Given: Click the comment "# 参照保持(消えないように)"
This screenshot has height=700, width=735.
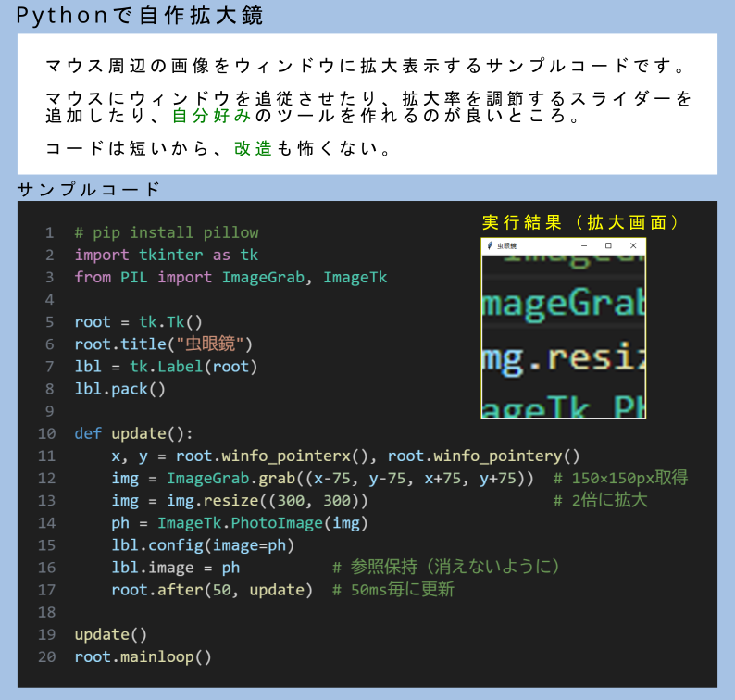Looking at the screenshot, I should tap(446, 568).
